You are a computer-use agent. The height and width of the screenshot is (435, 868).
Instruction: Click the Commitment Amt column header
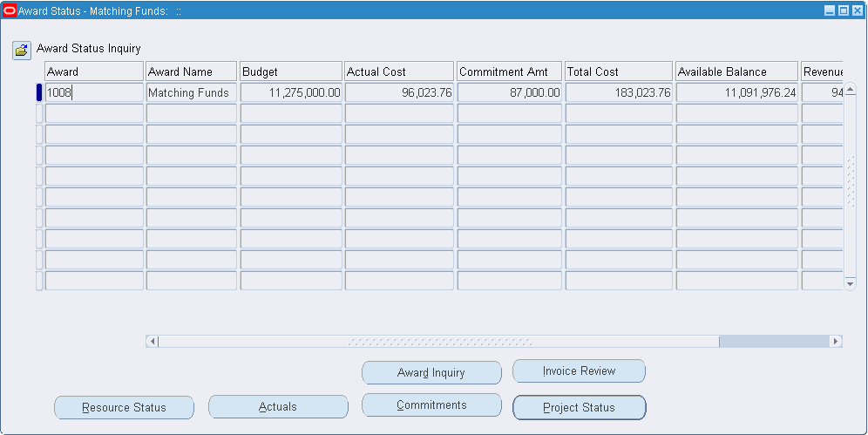click(x=509, y=71)
